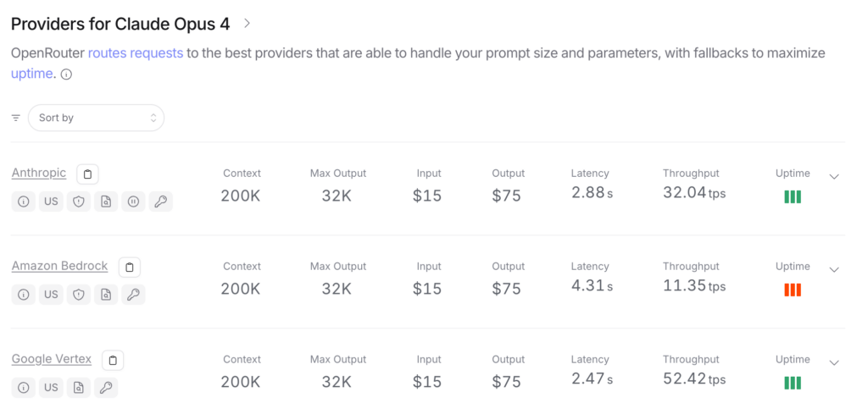This screenshot has width=868, height=403.
Task: Click the US region badge under Amazon Bedrock
Action: [51, 295]
